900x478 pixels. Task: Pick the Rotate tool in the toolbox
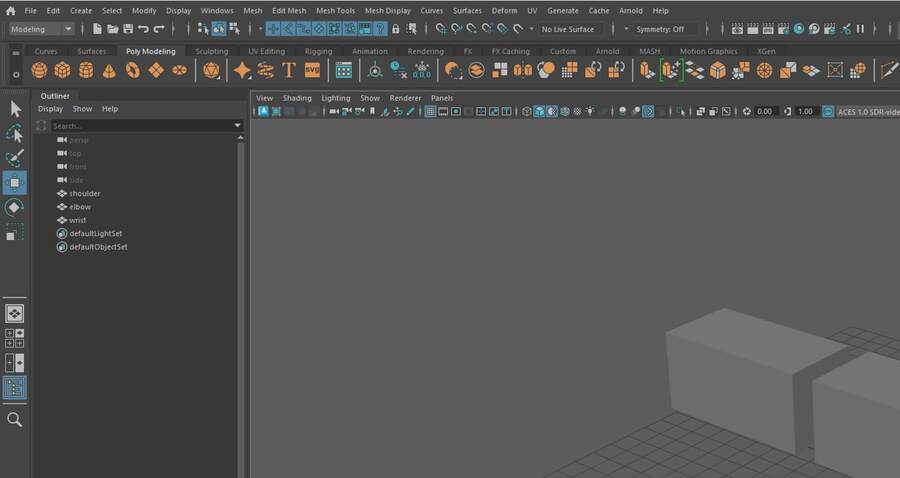coord(15,207)
